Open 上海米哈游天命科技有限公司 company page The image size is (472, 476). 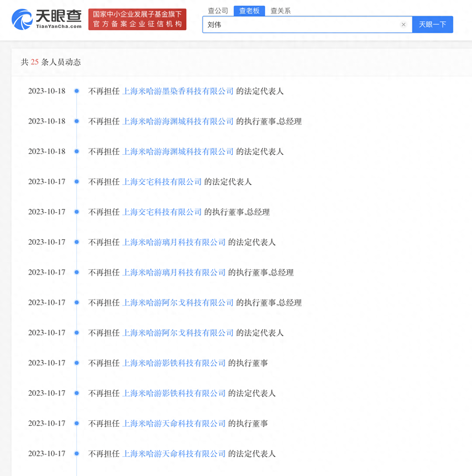[x=174, y=424]
